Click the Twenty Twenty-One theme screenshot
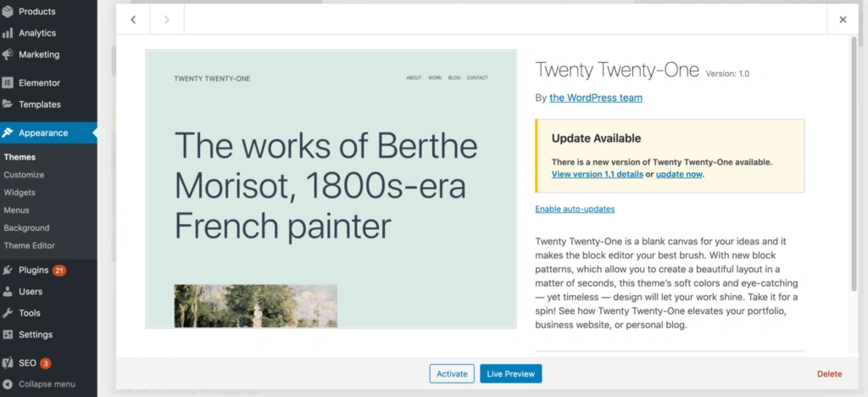 [x=331, y=188]
